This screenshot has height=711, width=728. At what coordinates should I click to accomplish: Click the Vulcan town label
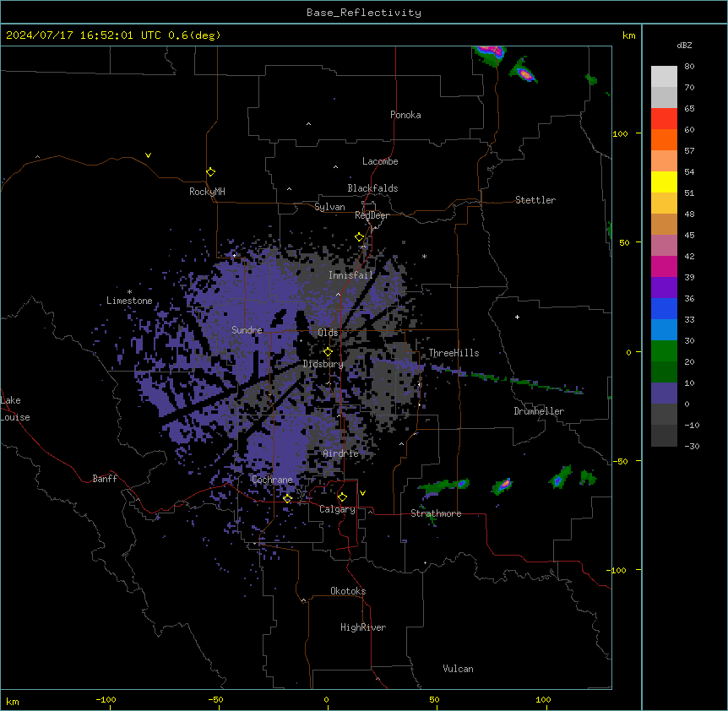[x=458, y=669]
